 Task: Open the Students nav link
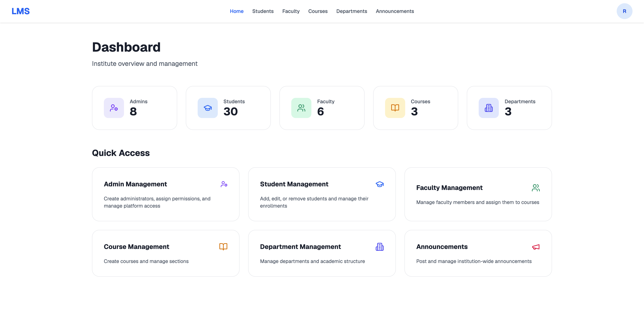coord(263,11)
